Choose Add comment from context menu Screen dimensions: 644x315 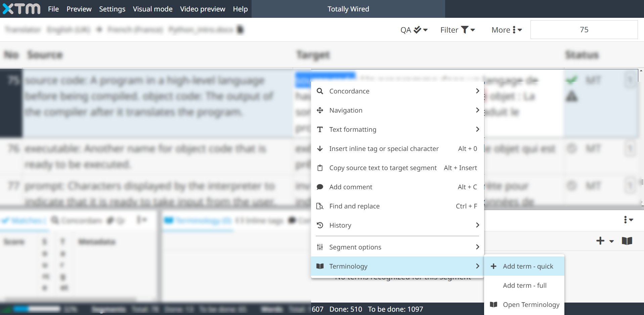397,187
